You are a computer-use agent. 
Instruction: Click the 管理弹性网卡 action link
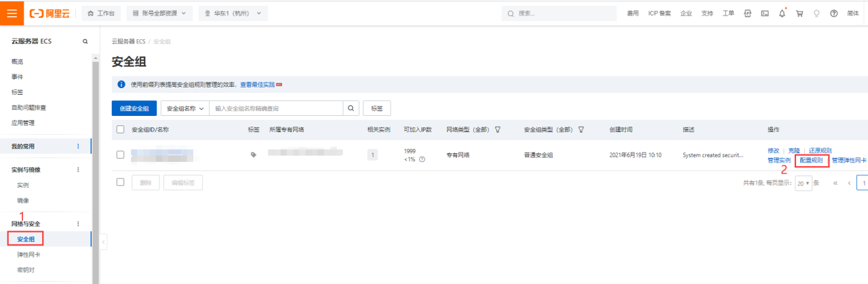849,160
